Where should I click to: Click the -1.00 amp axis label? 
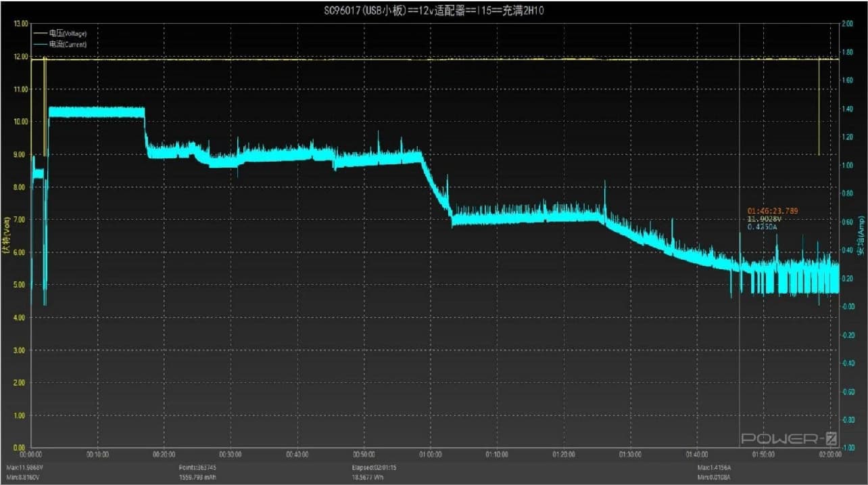[848, 448]
